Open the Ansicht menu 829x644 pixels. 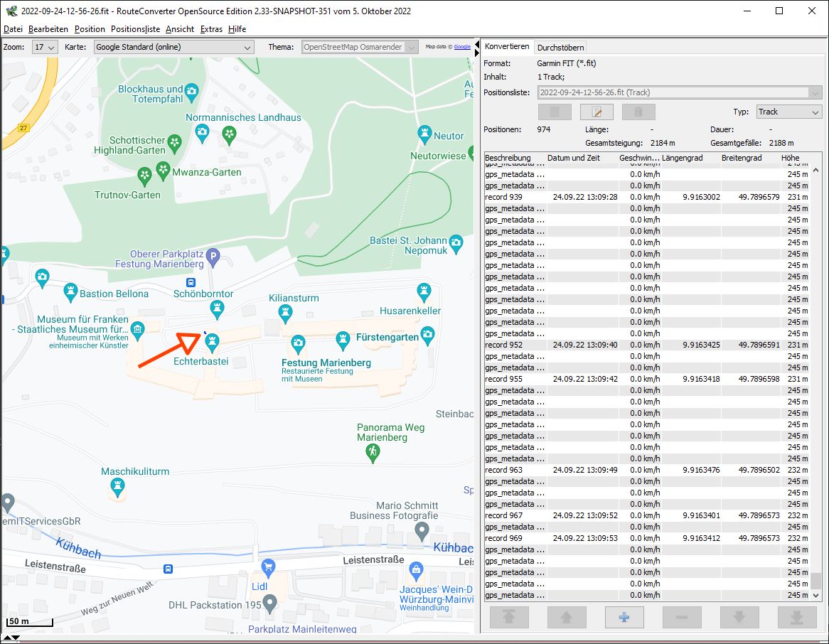pos(180,29)
